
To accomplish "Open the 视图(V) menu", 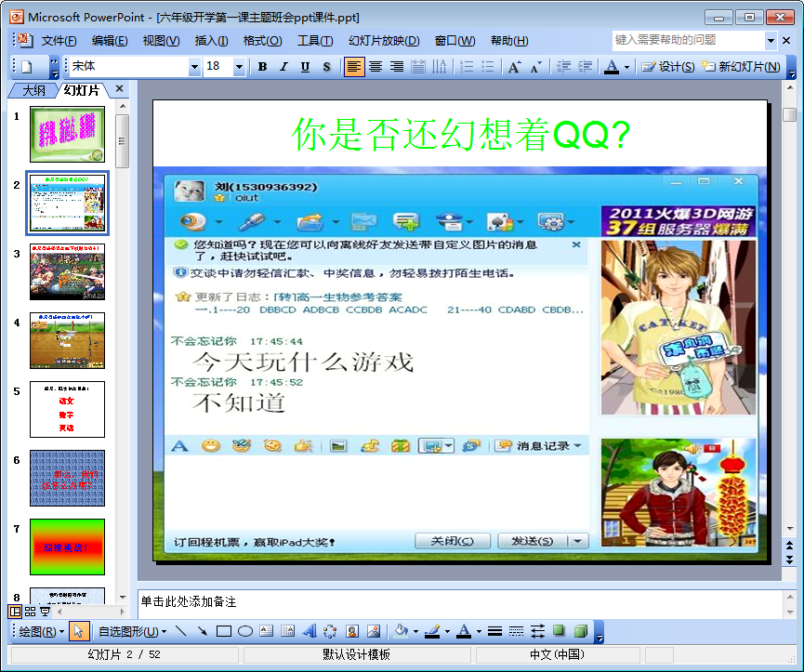I will coord(161,41).
